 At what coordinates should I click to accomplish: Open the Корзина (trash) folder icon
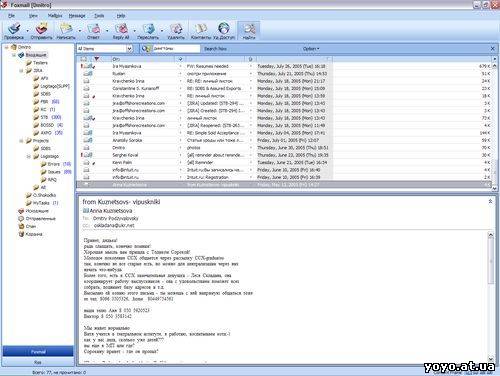(21, 234)
